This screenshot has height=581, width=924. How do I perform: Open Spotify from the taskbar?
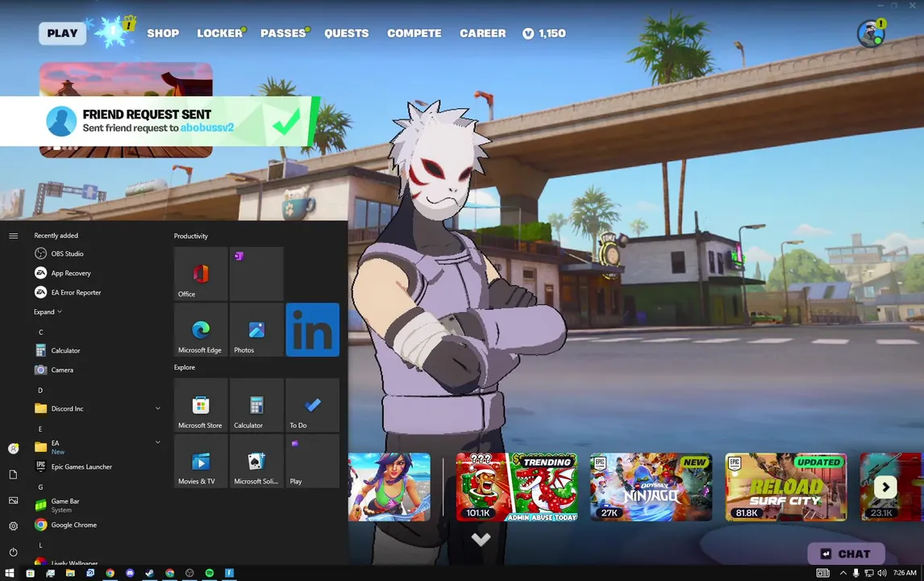[x=210, y=573]
